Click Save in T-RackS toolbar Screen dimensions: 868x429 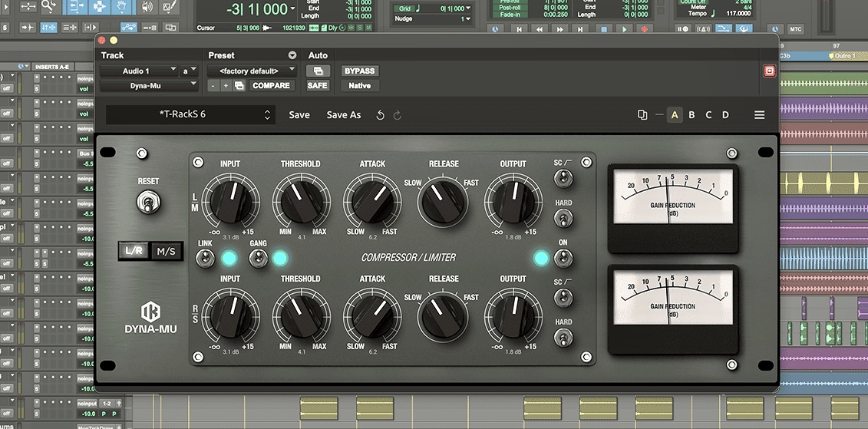coord(299,115)
